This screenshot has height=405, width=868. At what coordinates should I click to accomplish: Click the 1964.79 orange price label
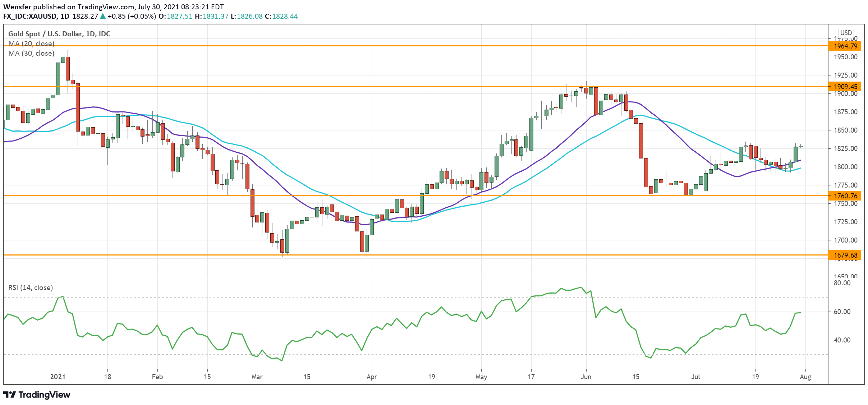845,46
